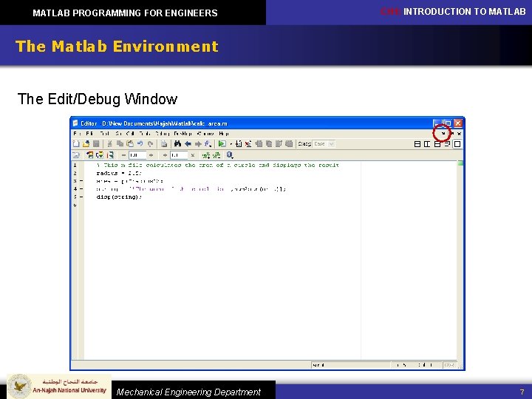Open the Window menu
Viewport: 532px width, 399px height.
pos(205,133)
